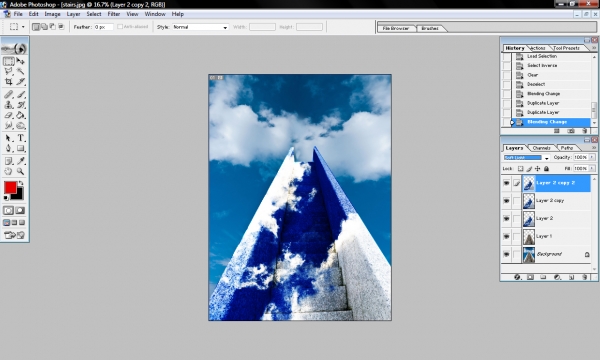Switch to the Channels tab
The height and width of the screenshot is (360, 600).
point(541,148)
